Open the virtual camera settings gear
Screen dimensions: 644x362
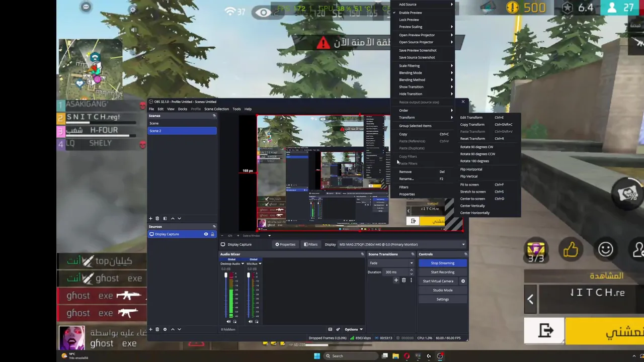pyautogui.click(x=463, y=281)
